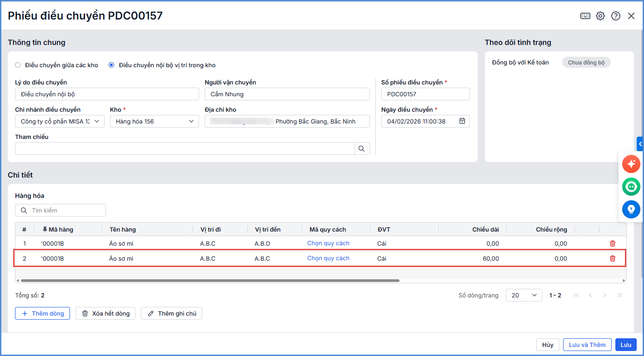Open the orange AI sparkle assistant icon
Image resolution: width=644 pixels, height=356 pixels.
[631, 164]
